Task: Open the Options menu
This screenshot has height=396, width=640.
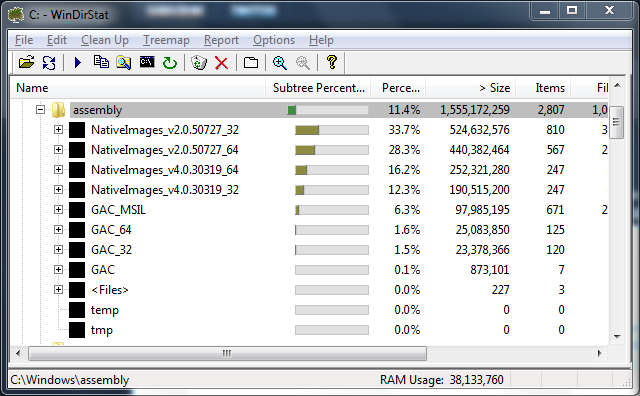Action: click(274, 40)
